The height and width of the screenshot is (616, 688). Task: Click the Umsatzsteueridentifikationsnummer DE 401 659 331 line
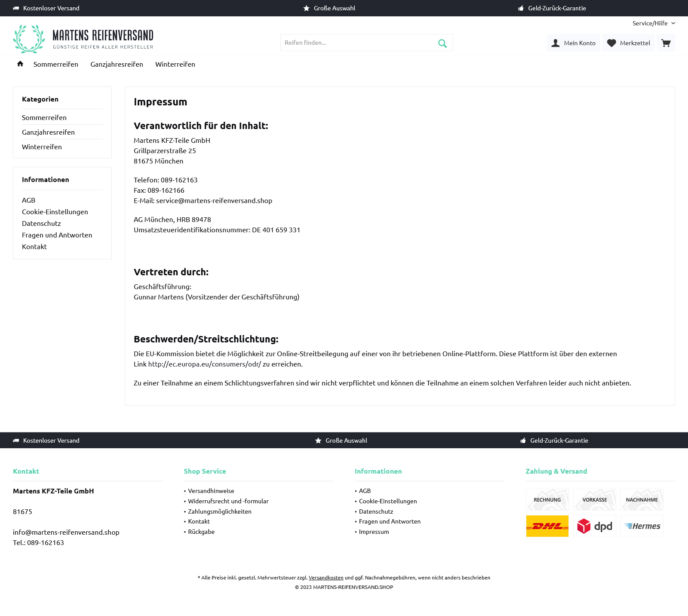click(x=217, y=230)
